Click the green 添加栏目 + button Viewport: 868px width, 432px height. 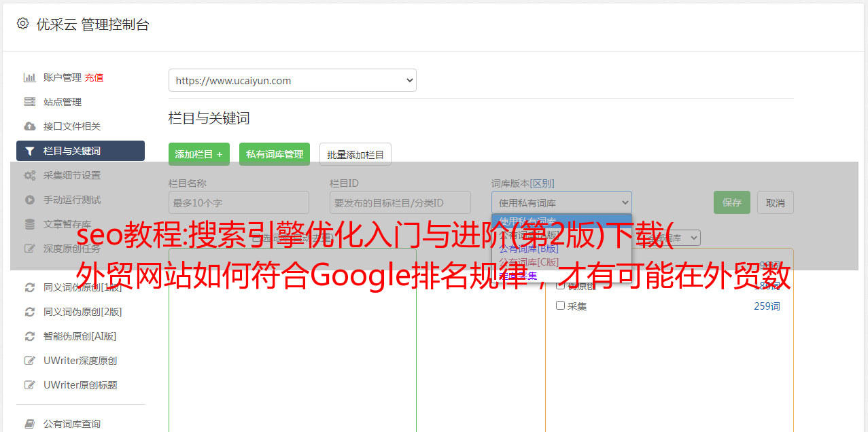coord(199,154)
